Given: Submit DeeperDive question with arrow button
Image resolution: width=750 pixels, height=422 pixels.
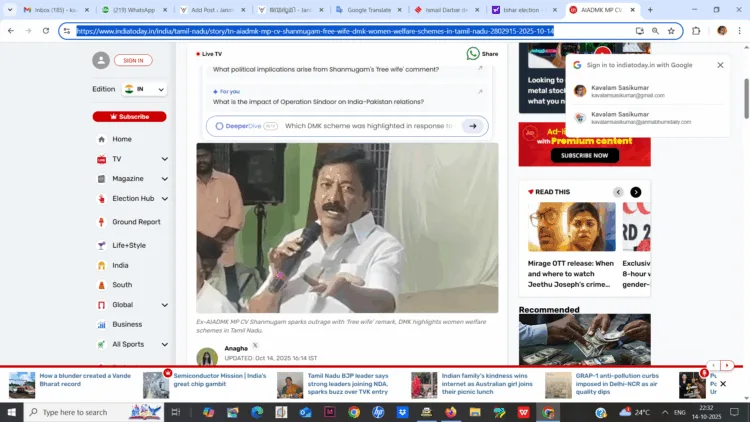Looking at the screenshot, I should coord(475,126).
